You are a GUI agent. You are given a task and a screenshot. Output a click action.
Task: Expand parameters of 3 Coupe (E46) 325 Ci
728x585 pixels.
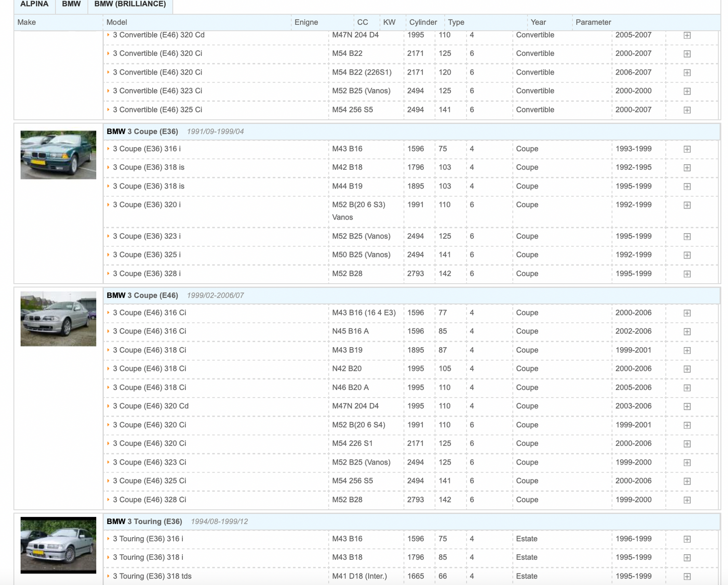[x=687, y=481]
